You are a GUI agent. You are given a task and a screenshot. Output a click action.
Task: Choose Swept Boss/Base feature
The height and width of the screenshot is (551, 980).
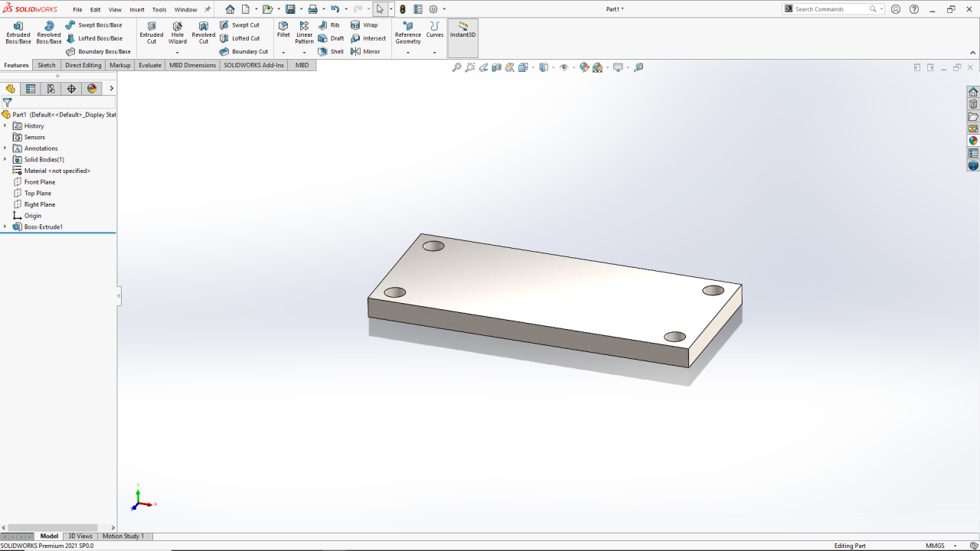93,25
